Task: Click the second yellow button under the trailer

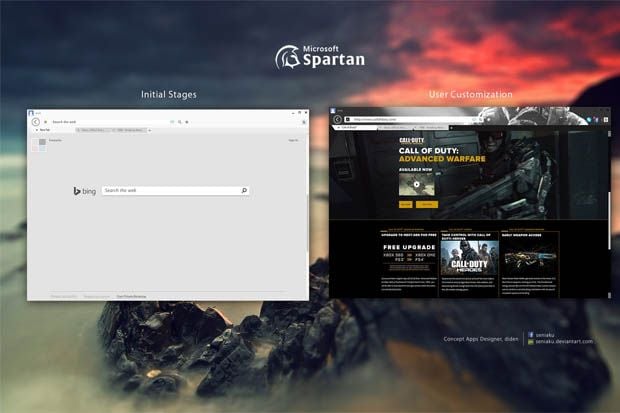Action: tap(427, 204)
